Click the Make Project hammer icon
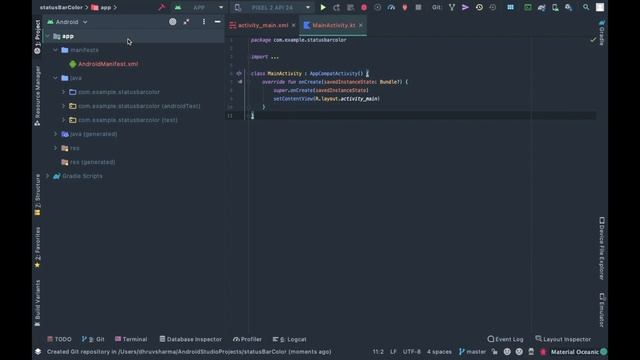 click(x=161, y=7)
